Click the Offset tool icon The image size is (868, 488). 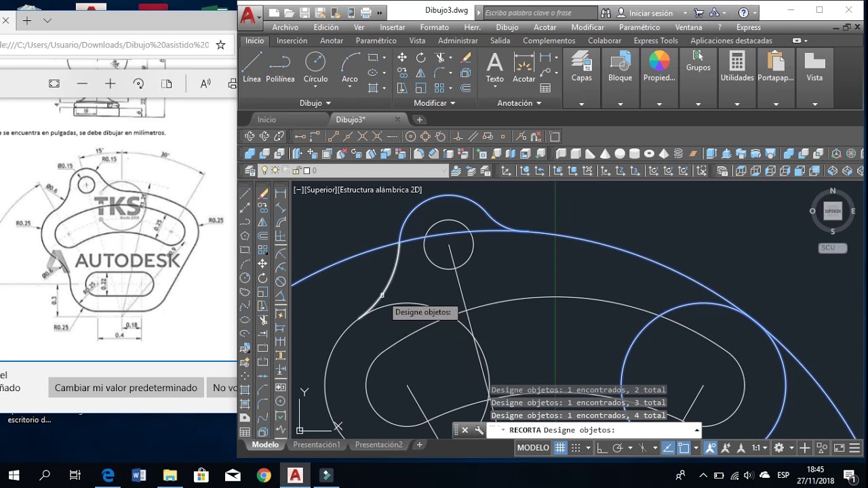466,87
